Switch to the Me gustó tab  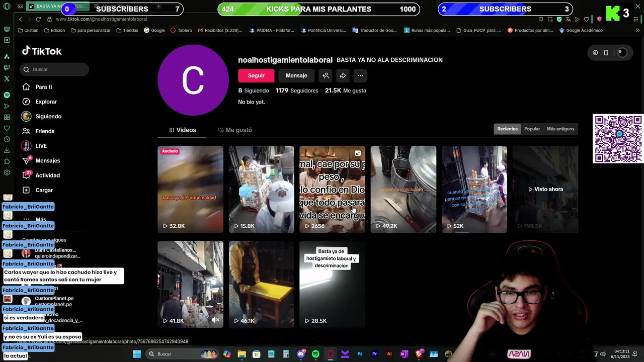(x=234, y=130)
